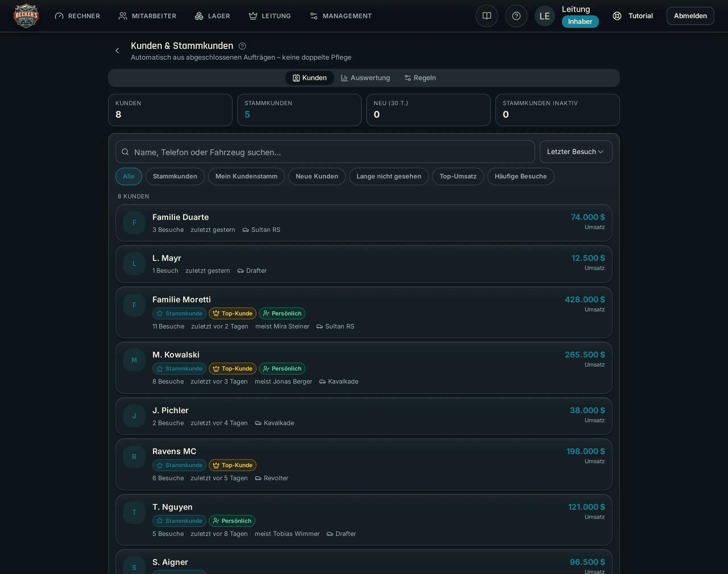
Task: Open the Familie Moretti customer card
Action: 363,312
